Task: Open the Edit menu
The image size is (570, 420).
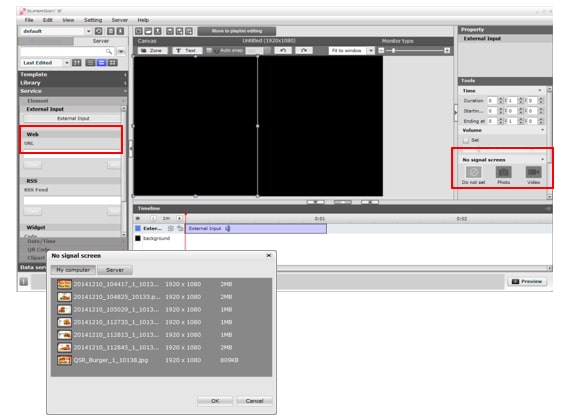Action: click(48, 20)
